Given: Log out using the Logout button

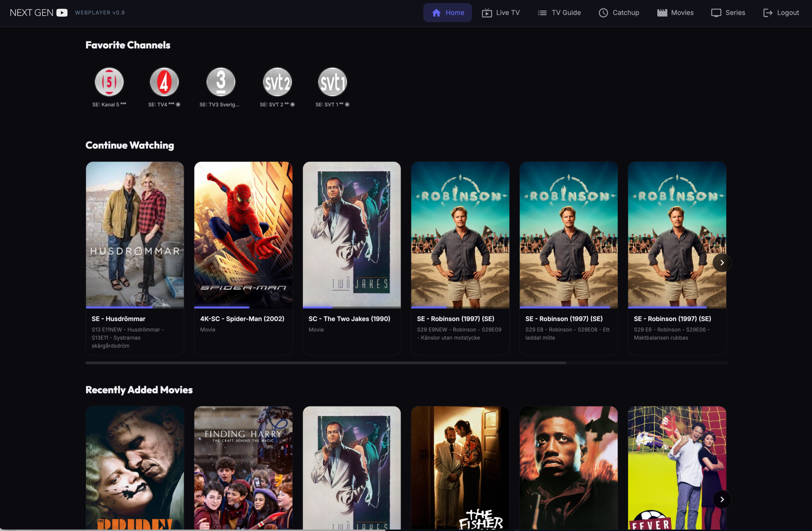Looking at the screenshot, I should point(781,13).
